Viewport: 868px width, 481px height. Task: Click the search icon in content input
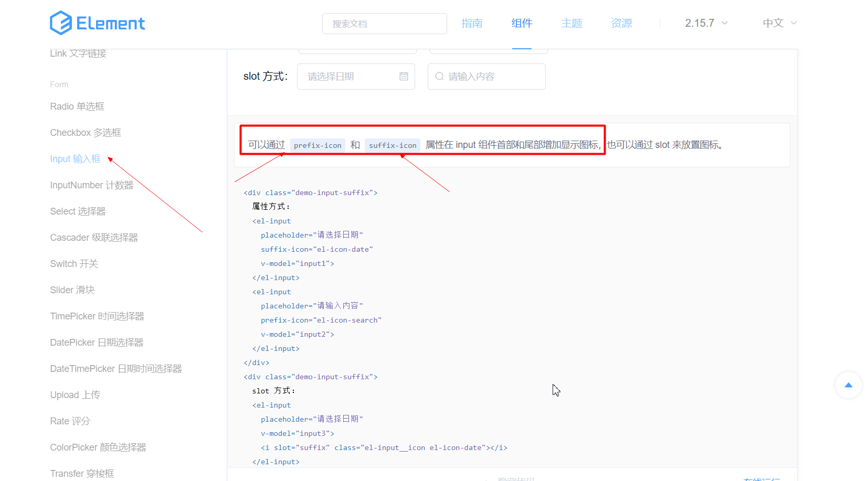[439, 77]
